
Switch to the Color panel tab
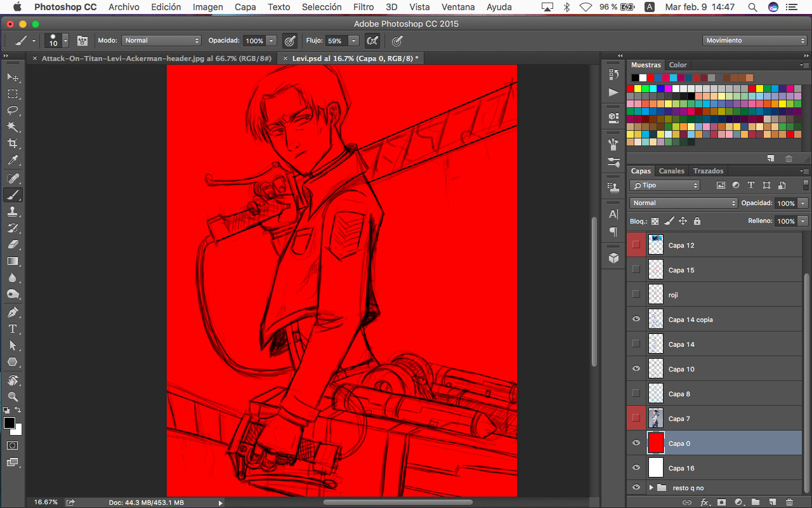pyautogui.click(x=678, y=65)
